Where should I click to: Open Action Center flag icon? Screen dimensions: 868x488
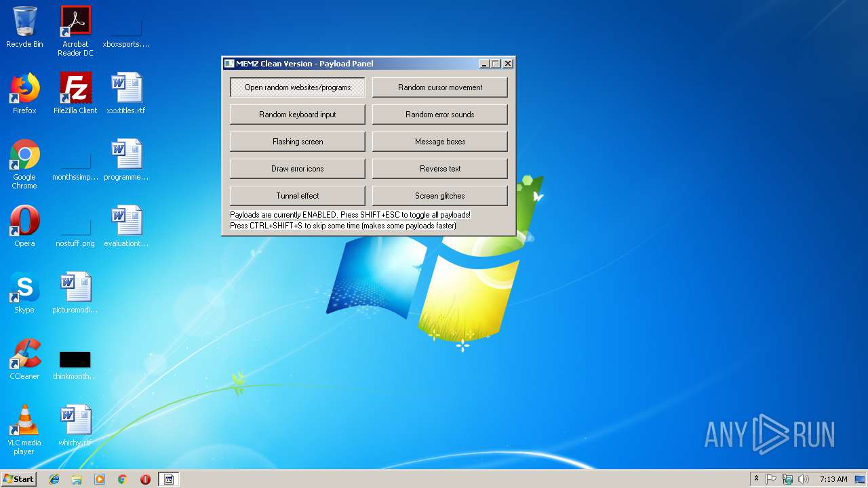click(x=771, y=479)
